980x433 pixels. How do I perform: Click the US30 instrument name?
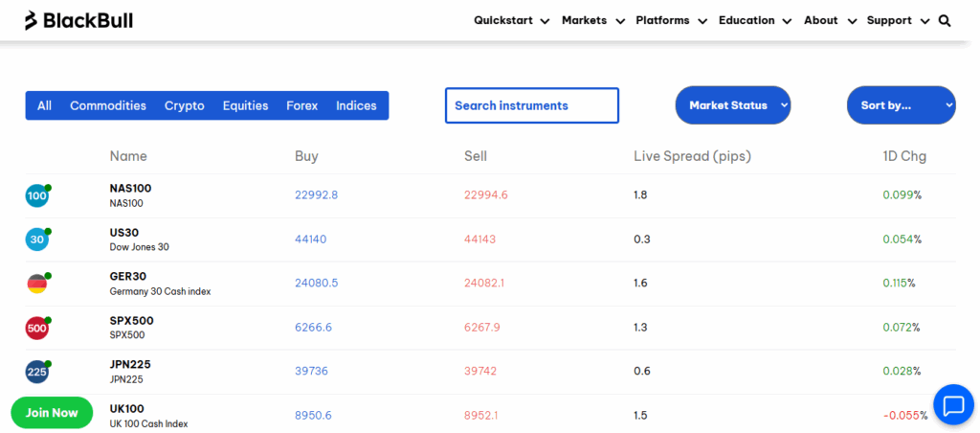click(123, 233)
